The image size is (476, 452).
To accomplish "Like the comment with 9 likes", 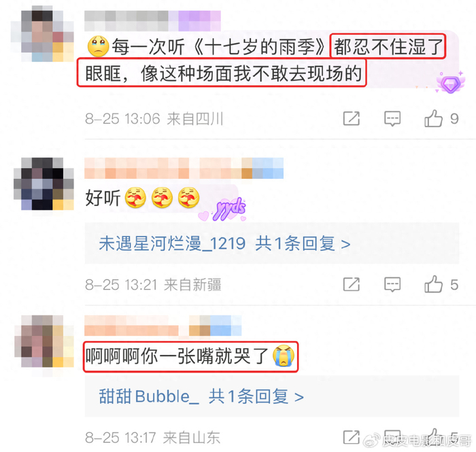I will [433, 118].
